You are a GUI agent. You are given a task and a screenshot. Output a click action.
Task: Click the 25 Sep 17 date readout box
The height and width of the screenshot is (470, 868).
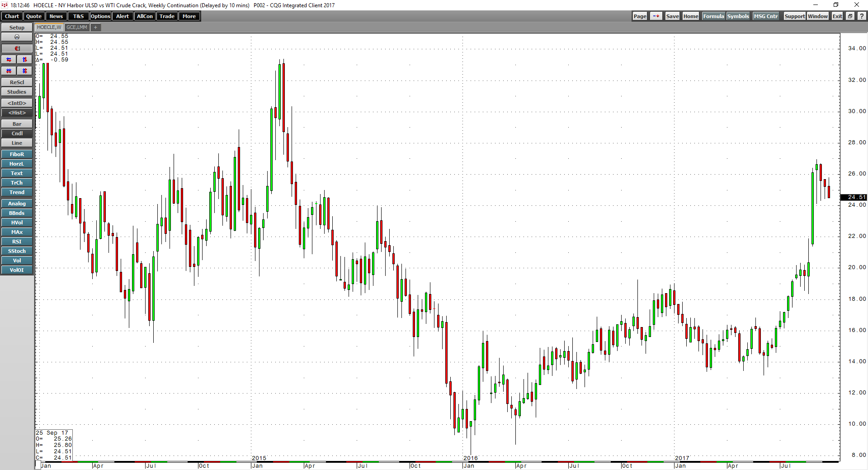tap(54, 445)
